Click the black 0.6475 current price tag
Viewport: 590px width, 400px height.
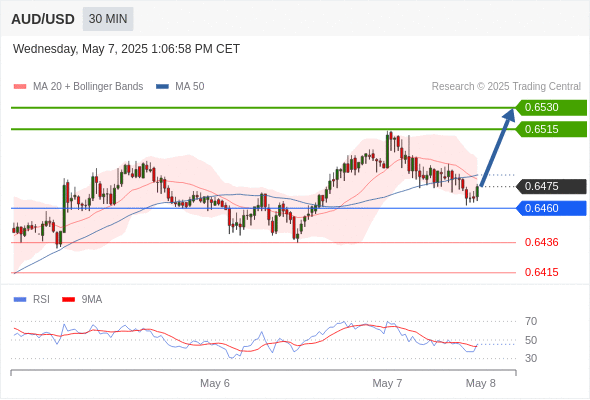pos(551,186)
